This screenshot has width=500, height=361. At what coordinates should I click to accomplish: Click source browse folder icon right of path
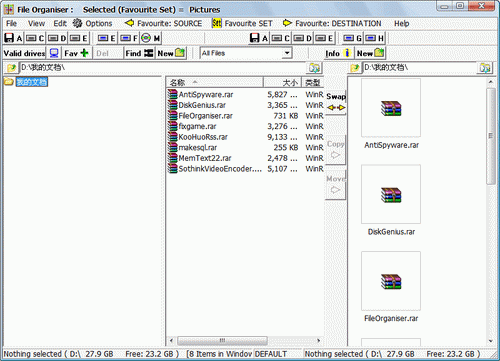[314, 68]
